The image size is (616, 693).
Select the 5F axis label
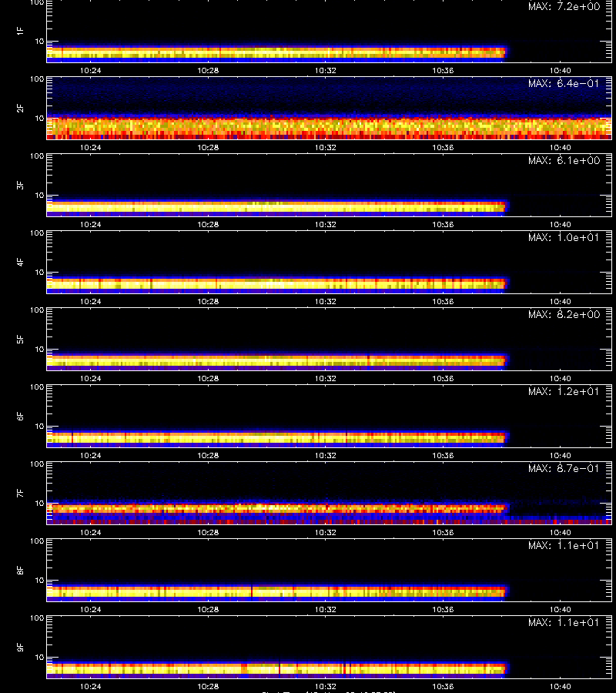(20, 339)
